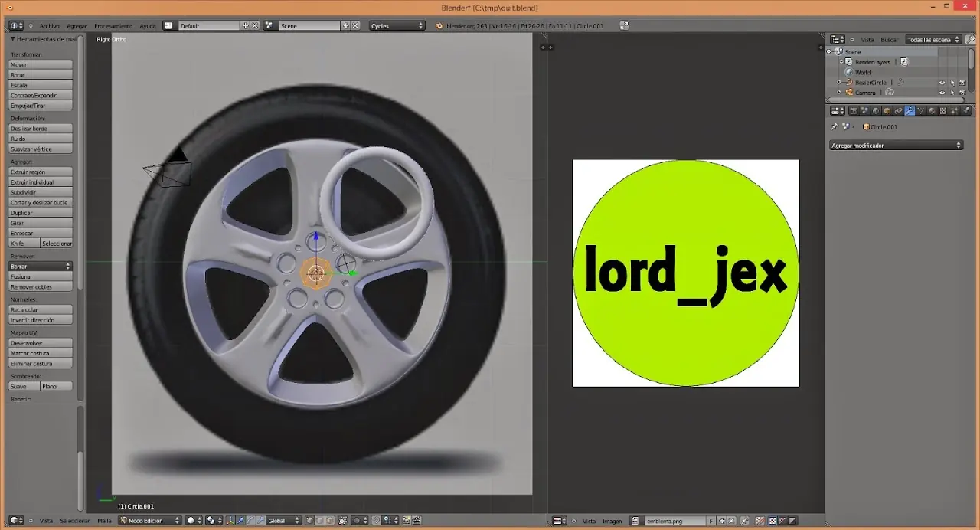
Task: Toggle BezierCircle renderability camera icon
Action: click(x=962, y=83)
